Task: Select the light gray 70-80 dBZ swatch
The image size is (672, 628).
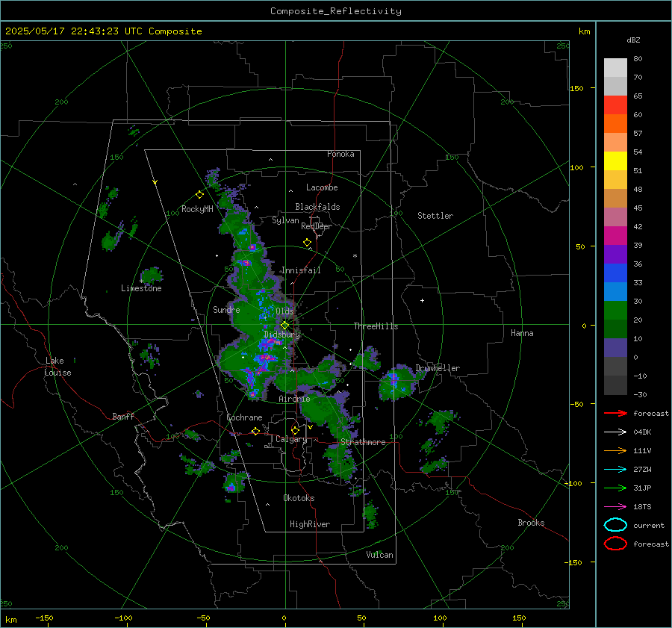Action: click(615, 67)
